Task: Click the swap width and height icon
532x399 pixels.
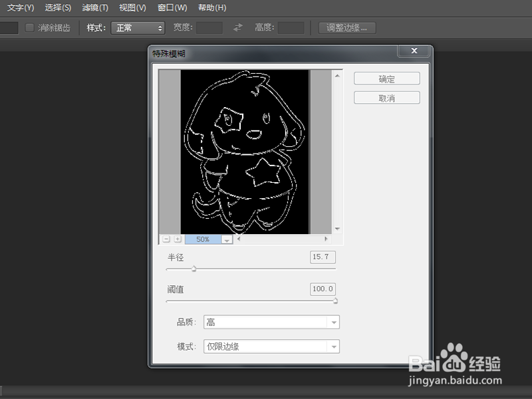Action: pos(238,27)
